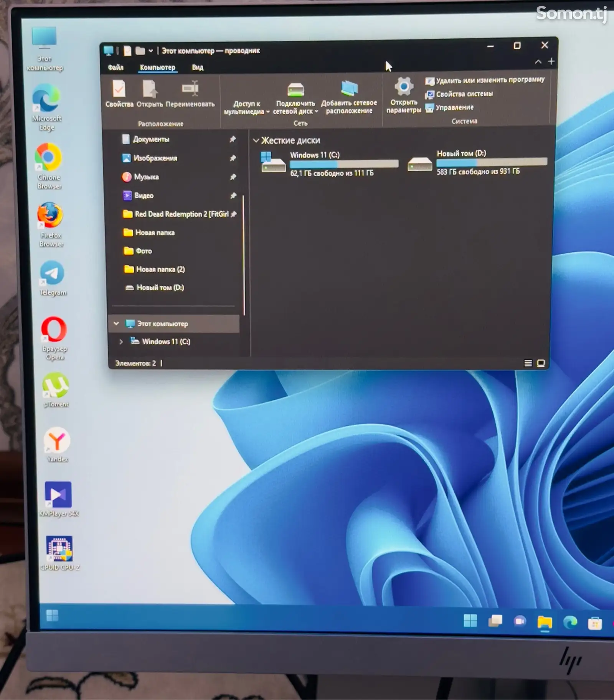The width and height of the screenshot is (614, 700).
Task: Select the Этот компьютер desktop icon
Action: pyautogui.click(x=45, y=49)
